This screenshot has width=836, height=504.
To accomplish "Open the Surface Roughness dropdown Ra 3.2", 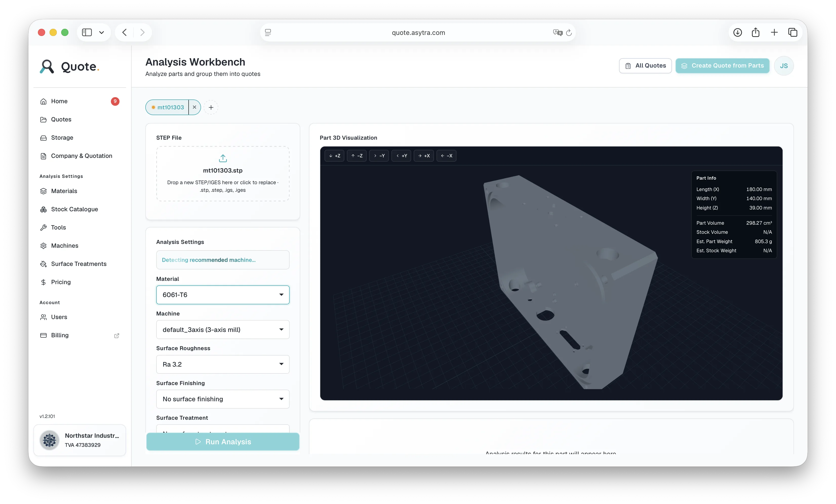I will click(223, 364).
